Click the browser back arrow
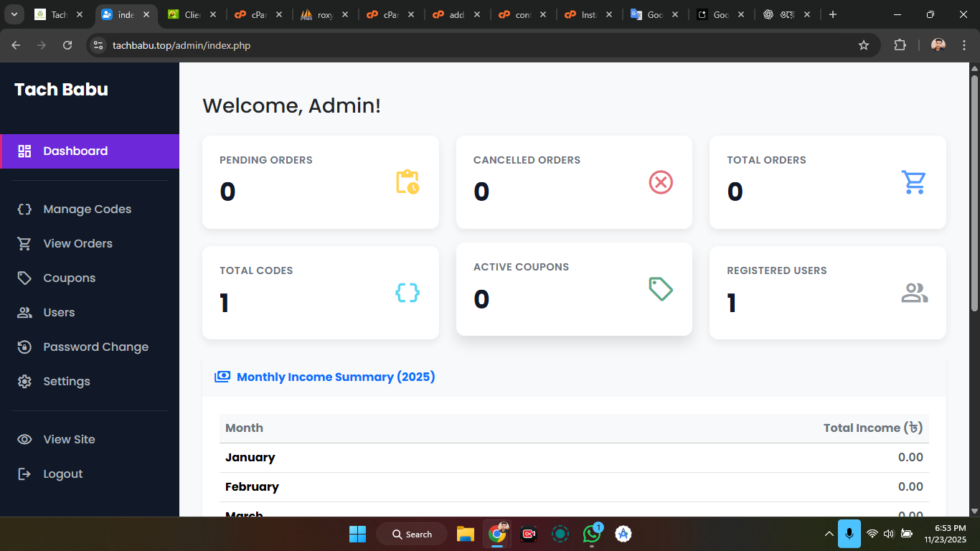This screenshot has width=980, height=551. point(16,45)
